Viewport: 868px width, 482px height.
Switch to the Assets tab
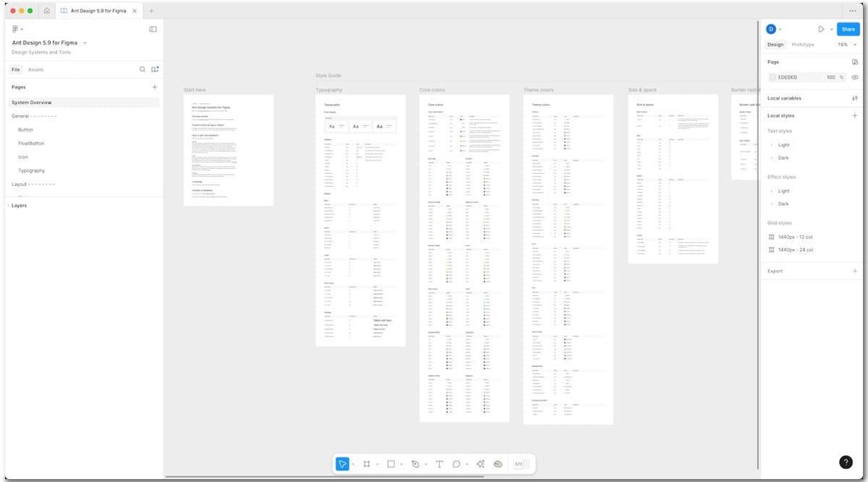tap(35, 69)
